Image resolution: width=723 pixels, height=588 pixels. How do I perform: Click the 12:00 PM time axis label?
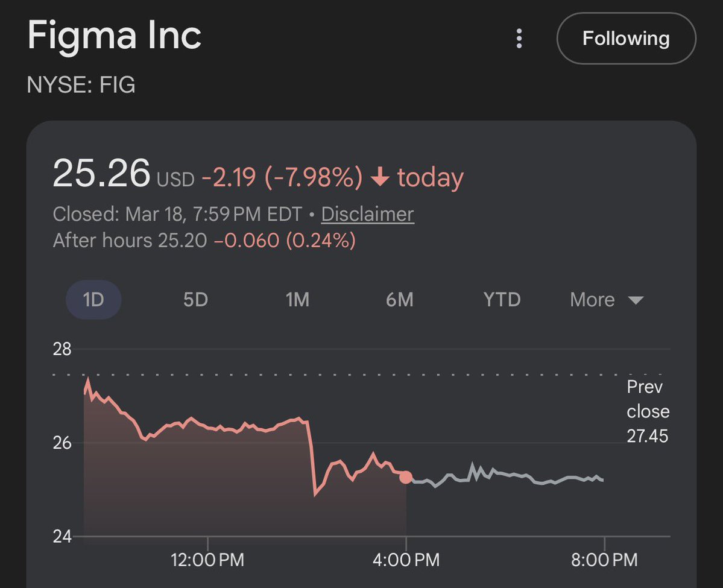(x=207, y=560)
